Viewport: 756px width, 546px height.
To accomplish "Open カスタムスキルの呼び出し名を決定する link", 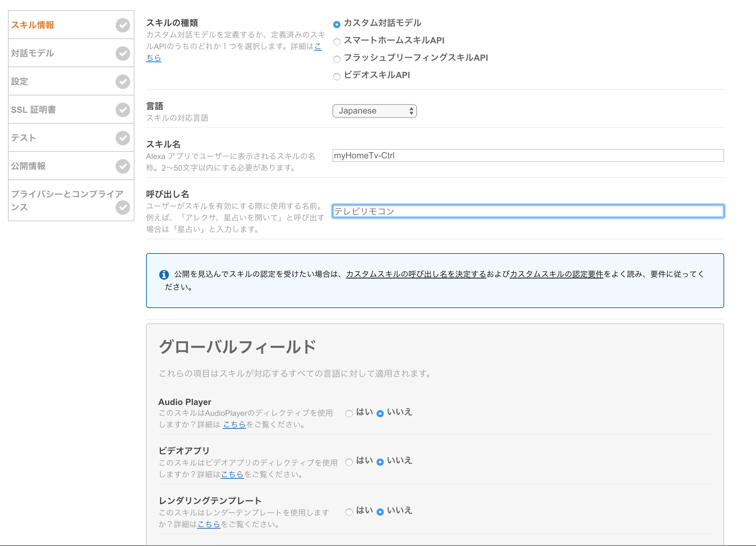I will pos(416,274).
